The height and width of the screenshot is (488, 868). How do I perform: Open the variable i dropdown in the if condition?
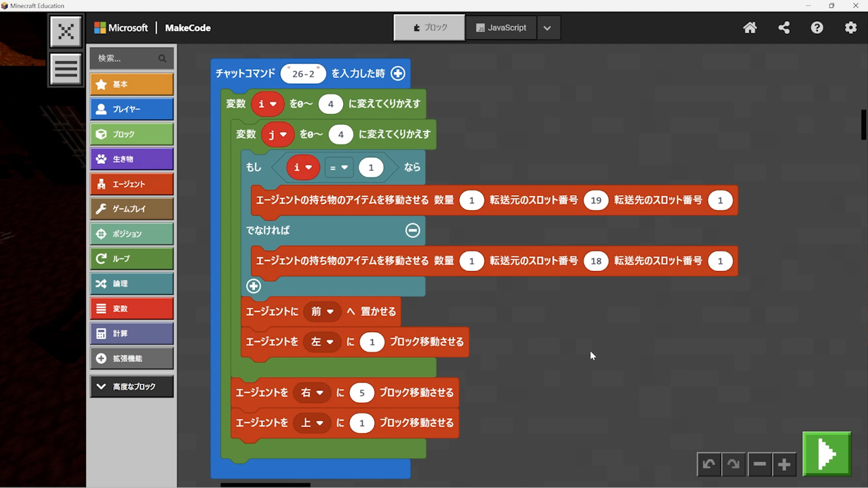(x=302, y=167)
